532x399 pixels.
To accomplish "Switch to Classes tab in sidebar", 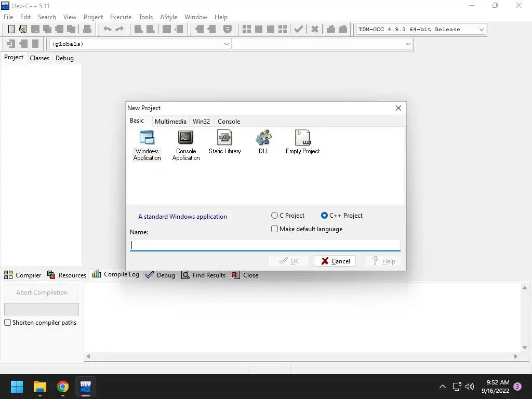I will coord(39,58).
